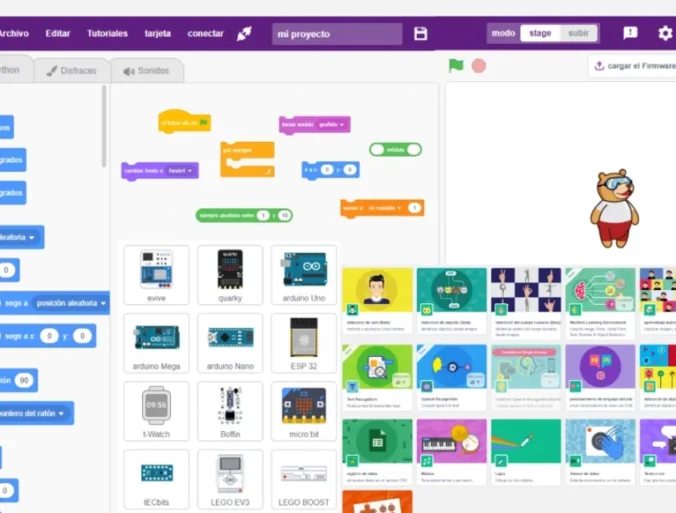
Task: Edit the 90 direction value
Action: pyautogui.click(x=24, y=380)
